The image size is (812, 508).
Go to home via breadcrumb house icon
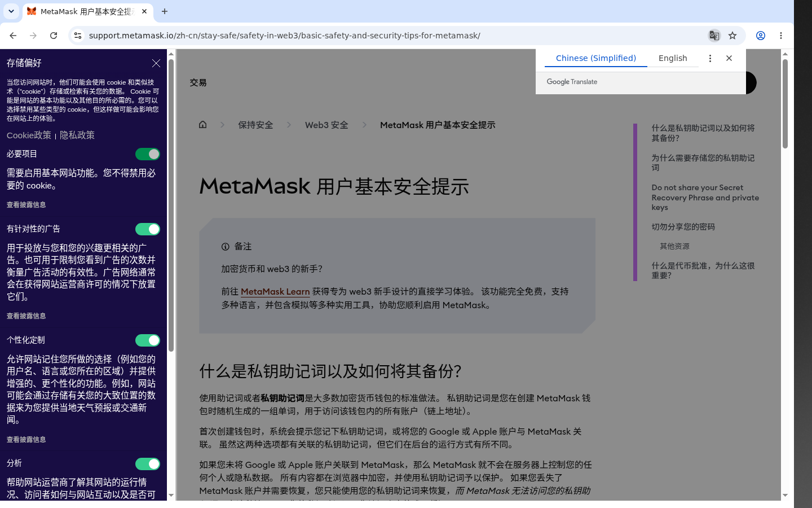click(x=203, y=125)
